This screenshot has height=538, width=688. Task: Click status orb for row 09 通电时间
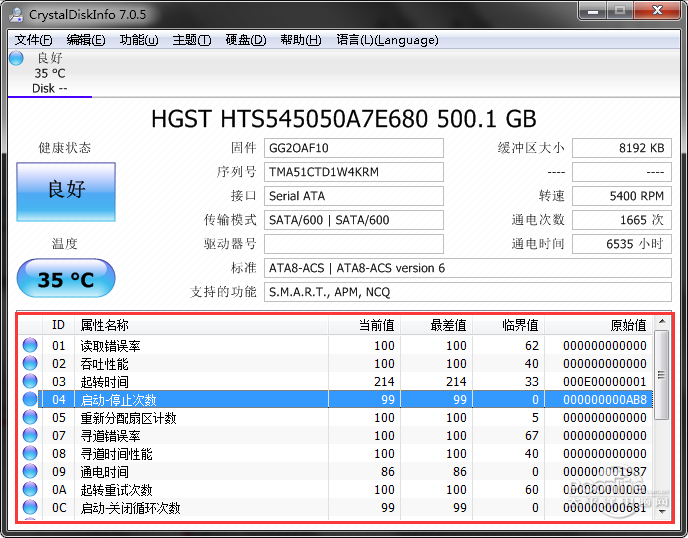[30, 471]
